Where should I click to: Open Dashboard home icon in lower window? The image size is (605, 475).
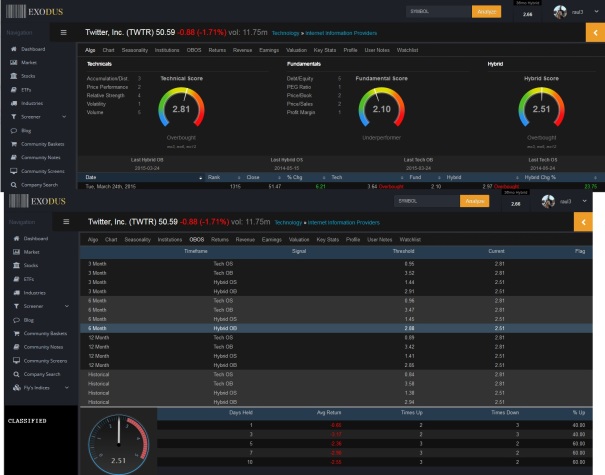click(16, 238)
